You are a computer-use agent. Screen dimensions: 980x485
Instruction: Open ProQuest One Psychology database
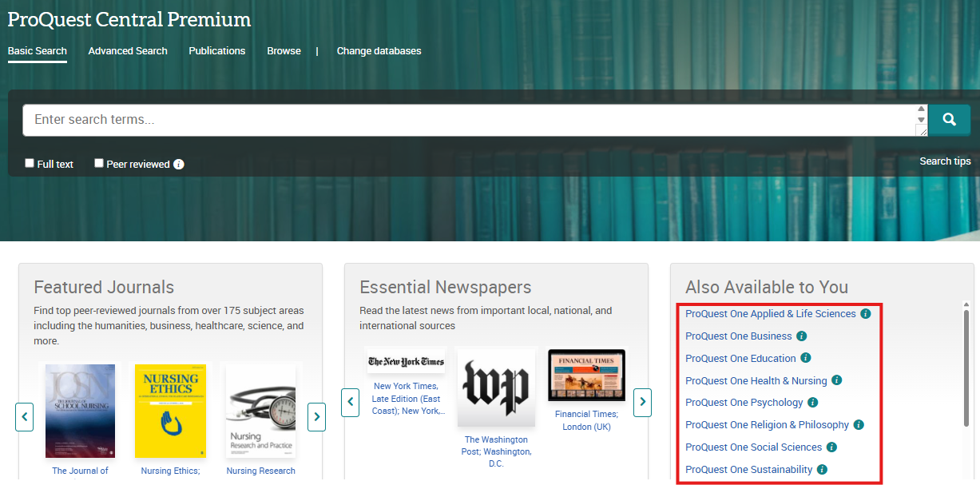(x=744, y=403)
